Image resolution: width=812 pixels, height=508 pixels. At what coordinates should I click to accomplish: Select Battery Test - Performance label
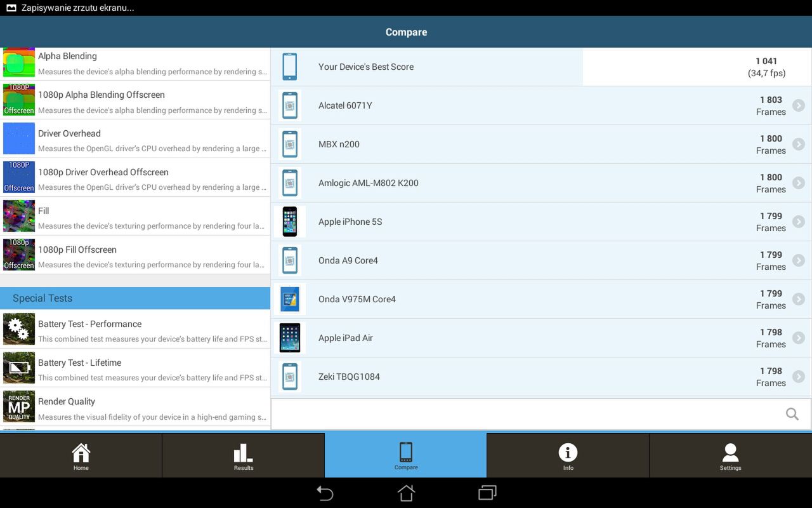coord(89,324)
